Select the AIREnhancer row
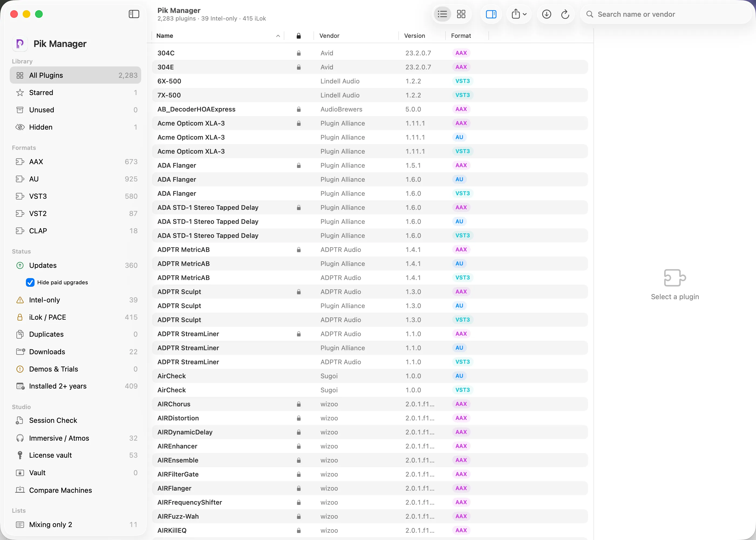This screenshot has height=540, width=756. pos(370,446)
